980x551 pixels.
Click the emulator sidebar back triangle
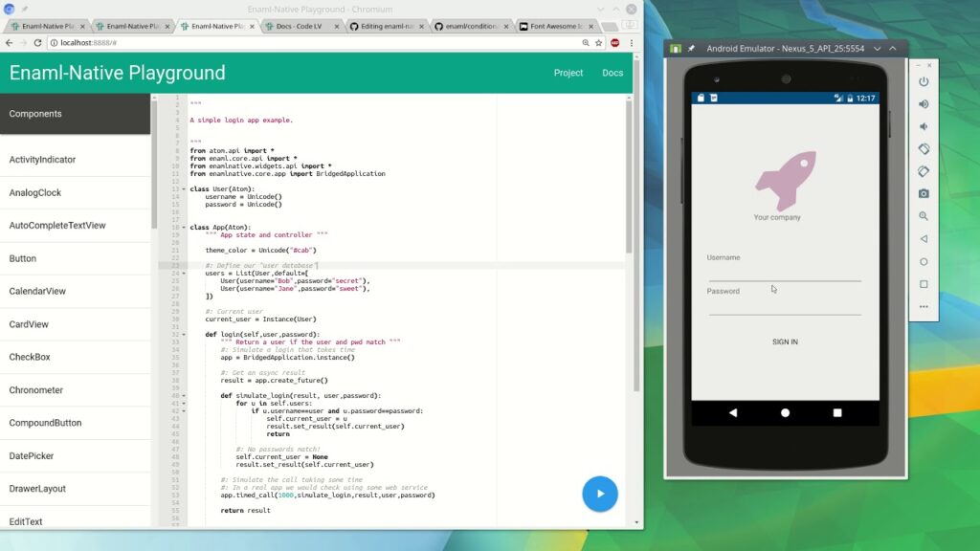[924, 238]
